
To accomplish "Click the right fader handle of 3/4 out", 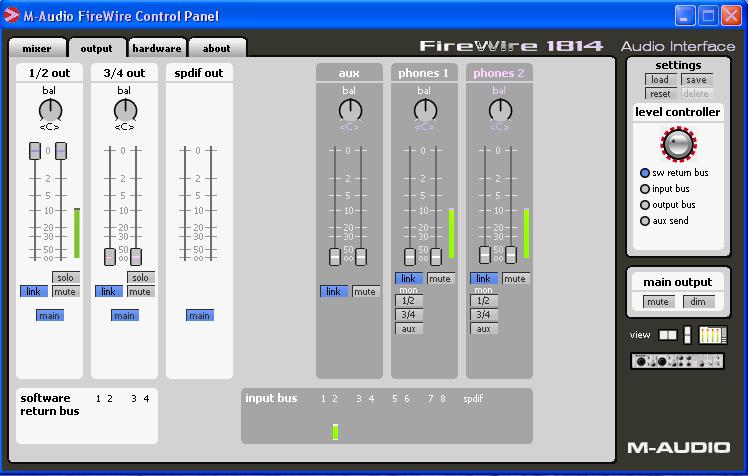I will pos(136,257).
